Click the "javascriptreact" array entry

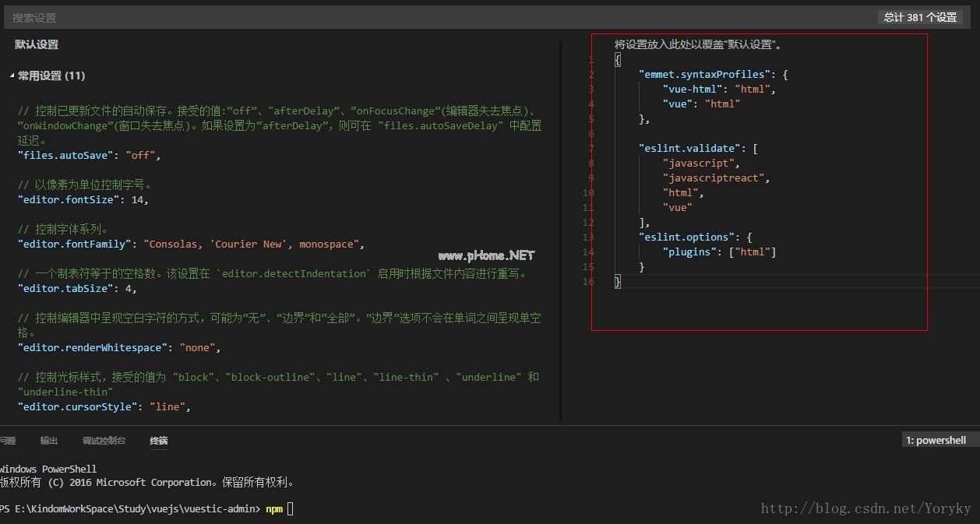click(x=714, y=178)
